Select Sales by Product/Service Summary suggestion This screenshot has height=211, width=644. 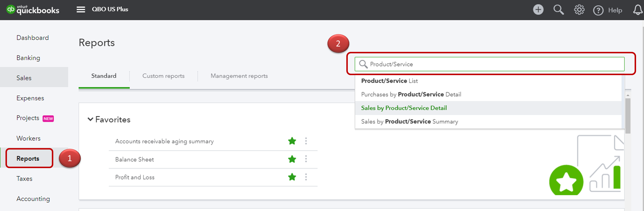488,121
